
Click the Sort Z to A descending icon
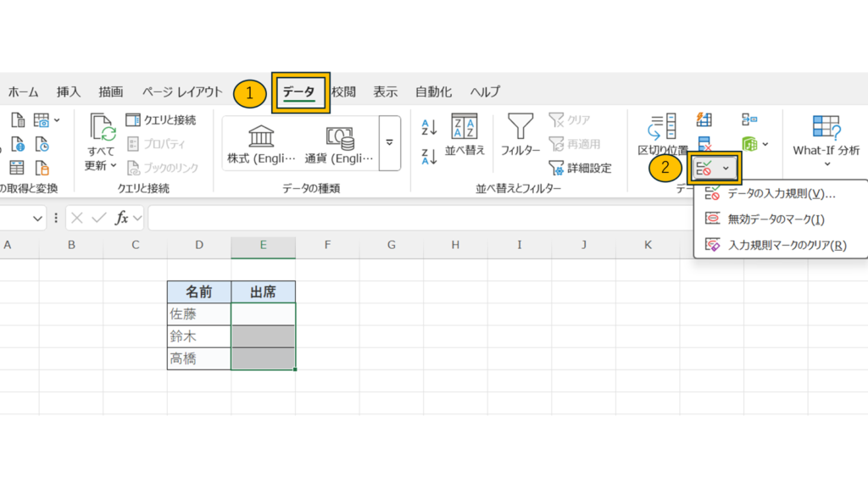pyautogui.click(x=429, y=156)
